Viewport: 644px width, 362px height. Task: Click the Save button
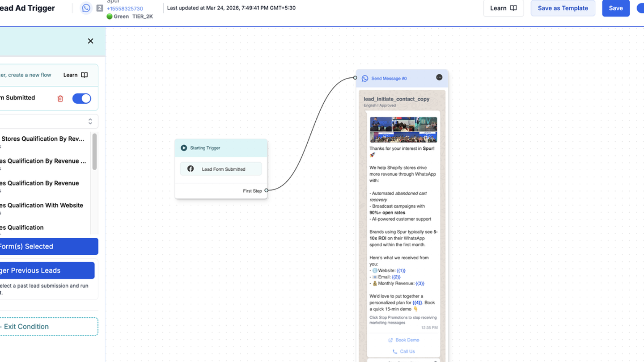[x=615, y=8]
